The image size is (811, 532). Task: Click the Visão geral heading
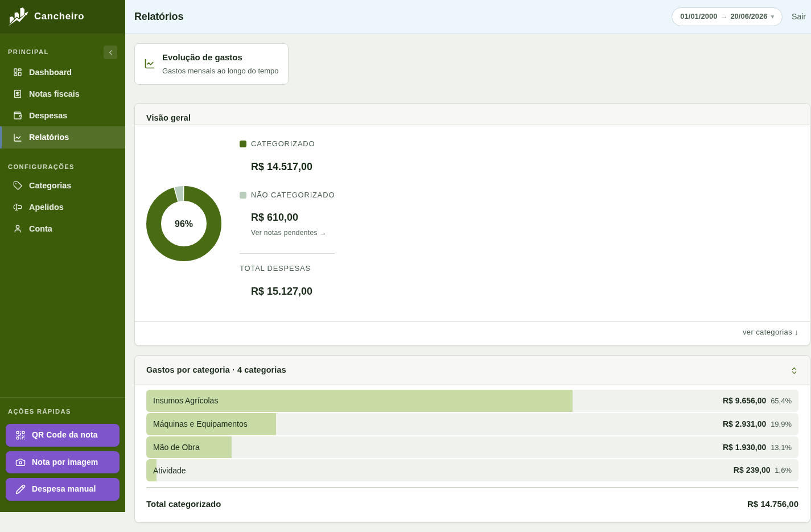click(168, 118)
